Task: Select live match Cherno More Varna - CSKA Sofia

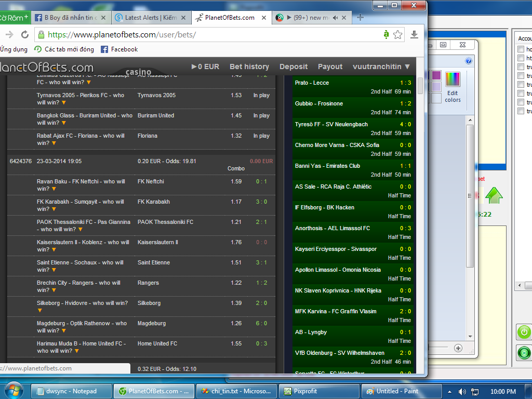Action: (x=353, y=149)
